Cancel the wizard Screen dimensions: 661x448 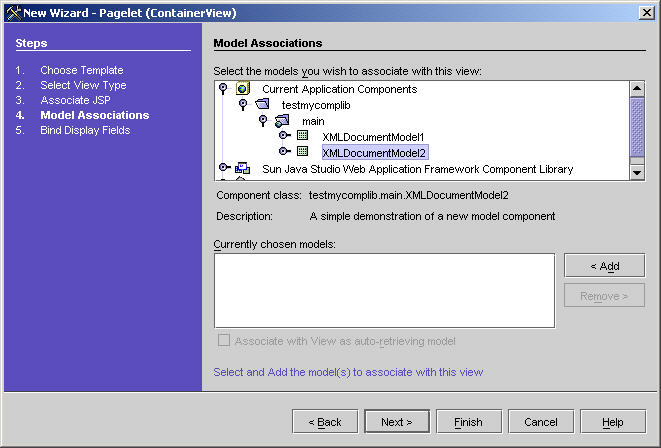click(541, 421)
